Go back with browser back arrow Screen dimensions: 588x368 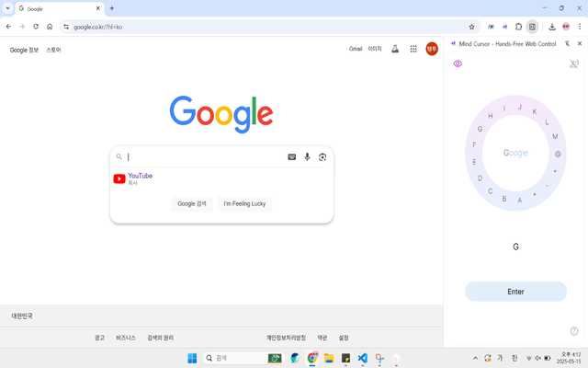(x=8, y=27)
